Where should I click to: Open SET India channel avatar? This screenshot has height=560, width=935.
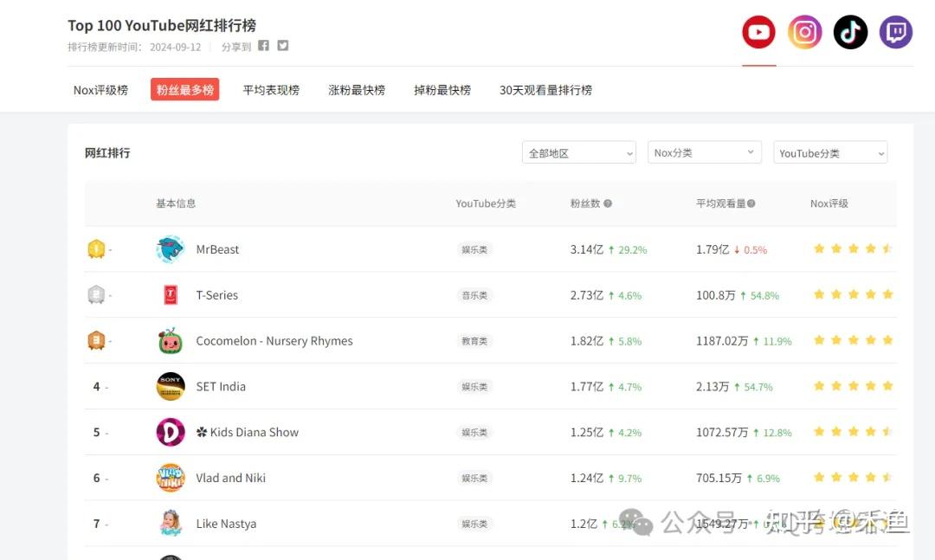[x=171, y=386]
